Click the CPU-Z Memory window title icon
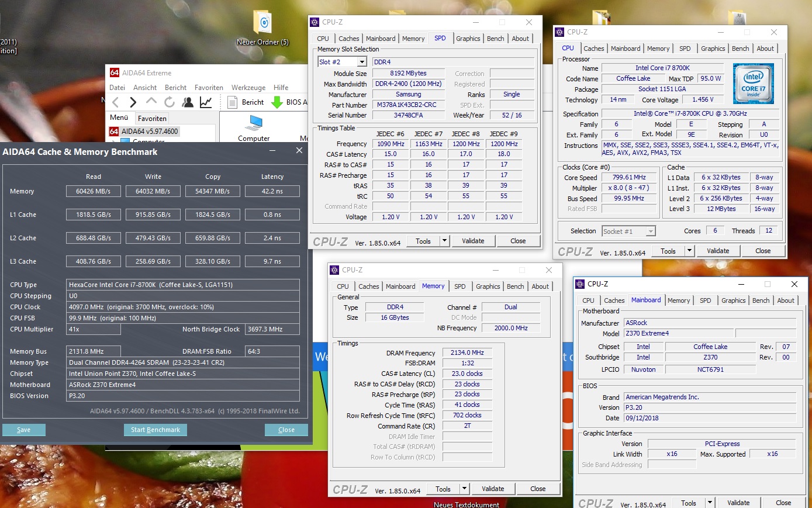The height and width of the screenshot is (508, 812). (x=335, y=270)
